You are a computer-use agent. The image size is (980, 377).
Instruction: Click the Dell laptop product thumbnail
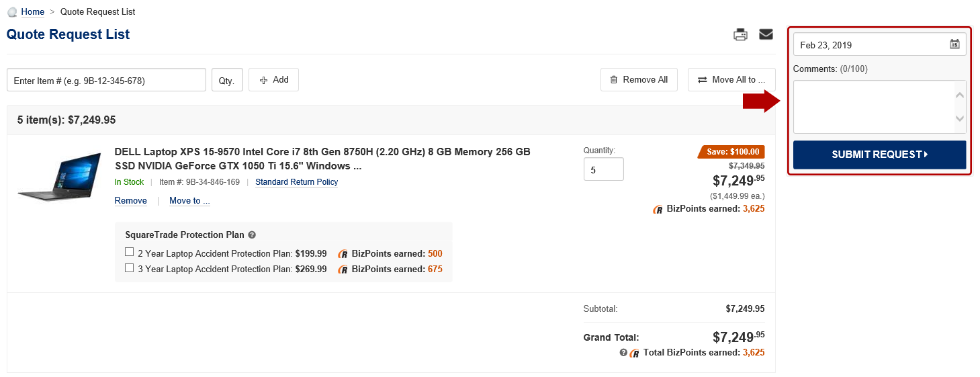click(x=59, y=177)
